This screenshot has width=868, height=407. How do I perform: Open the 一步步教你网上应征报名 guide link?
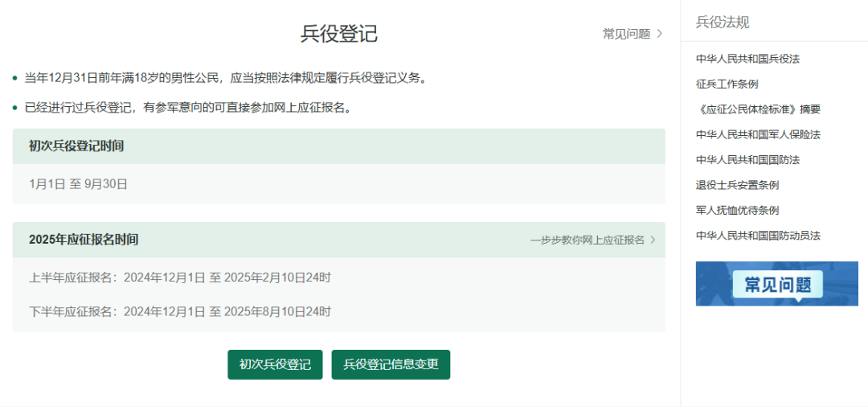pos(587,240)
